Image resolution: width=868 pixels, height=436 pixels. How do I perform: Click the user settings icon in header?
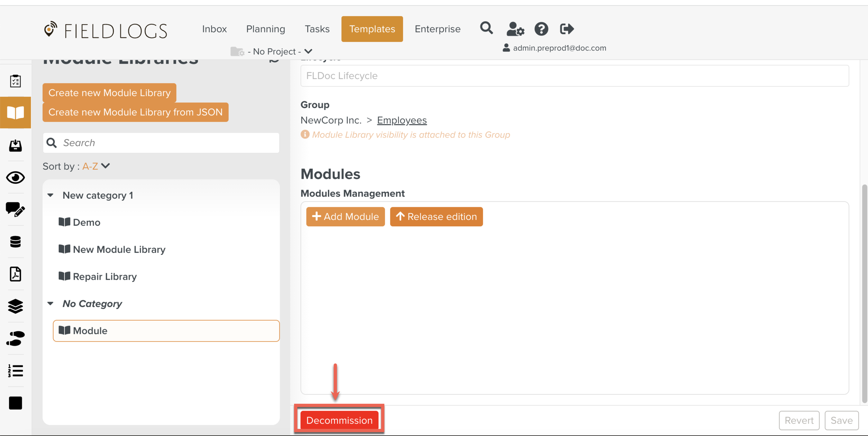[515, 29]
